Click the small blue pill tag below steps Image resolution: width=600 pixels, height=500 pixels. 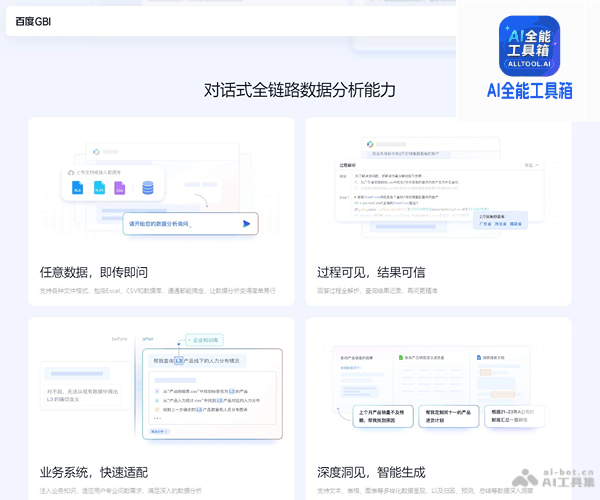[159, 431]
